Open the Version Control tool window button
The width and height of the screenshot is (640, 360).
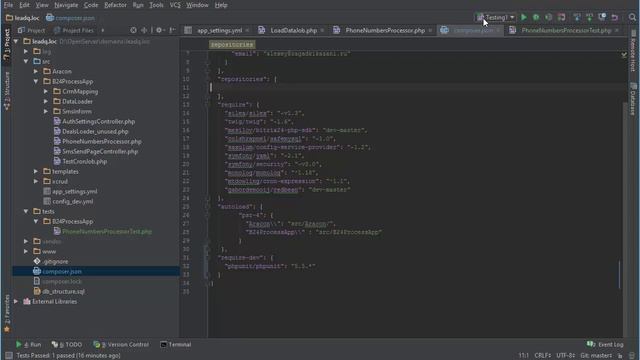click(x=121, y=344)
